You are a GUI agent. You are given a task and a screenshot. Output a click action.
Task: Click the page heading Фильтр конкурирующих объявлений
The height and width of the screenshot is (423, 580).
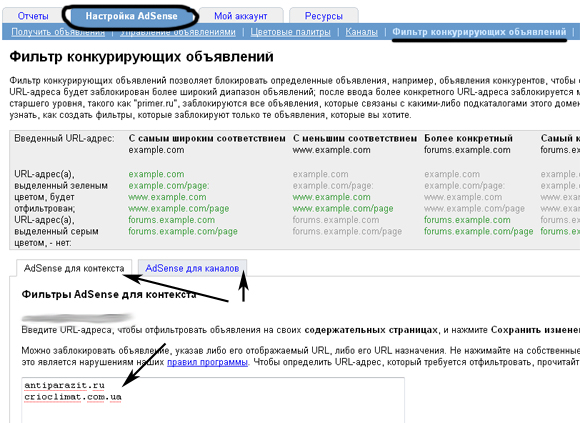click(141, 57)
